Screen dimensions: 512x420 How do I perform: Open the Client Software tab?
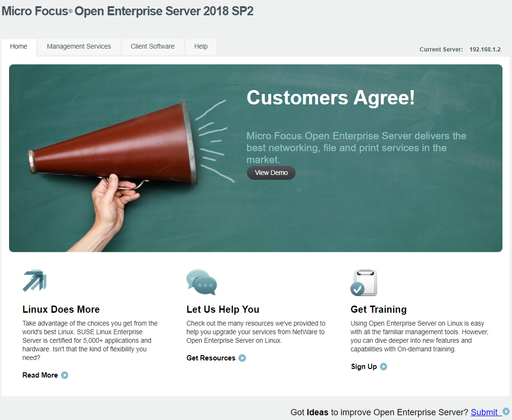point(153,47)
